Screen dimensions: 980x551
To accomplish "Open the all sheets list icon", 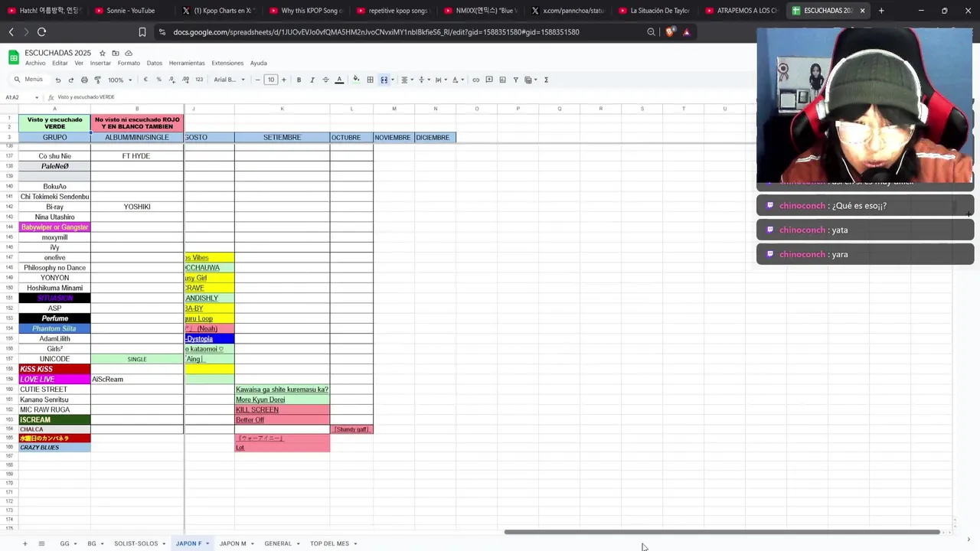I will pos(41,543).
